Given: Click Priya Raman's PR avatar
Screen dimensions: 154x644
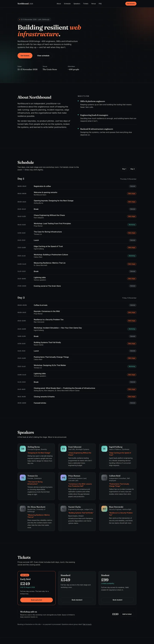Looking at the screenshot, I should point(64,478).
